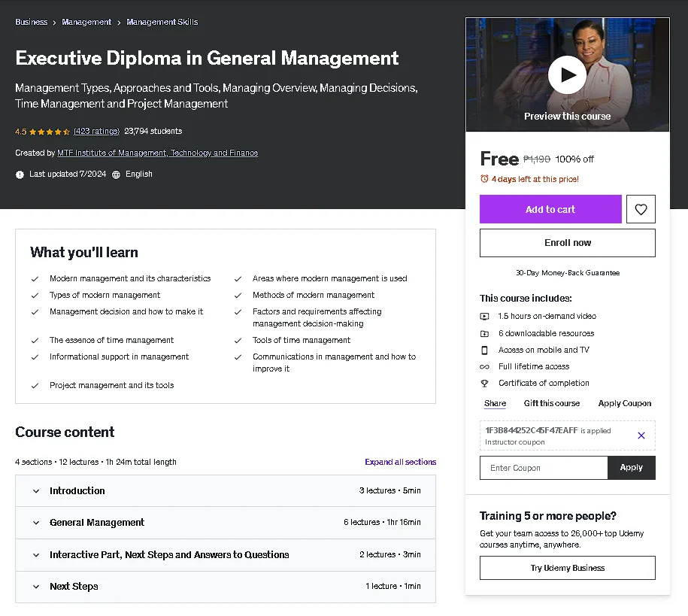The width and height of the screenshot is (688, 616).
Task: Click the Add to cart button
Action: click(550, 209)
